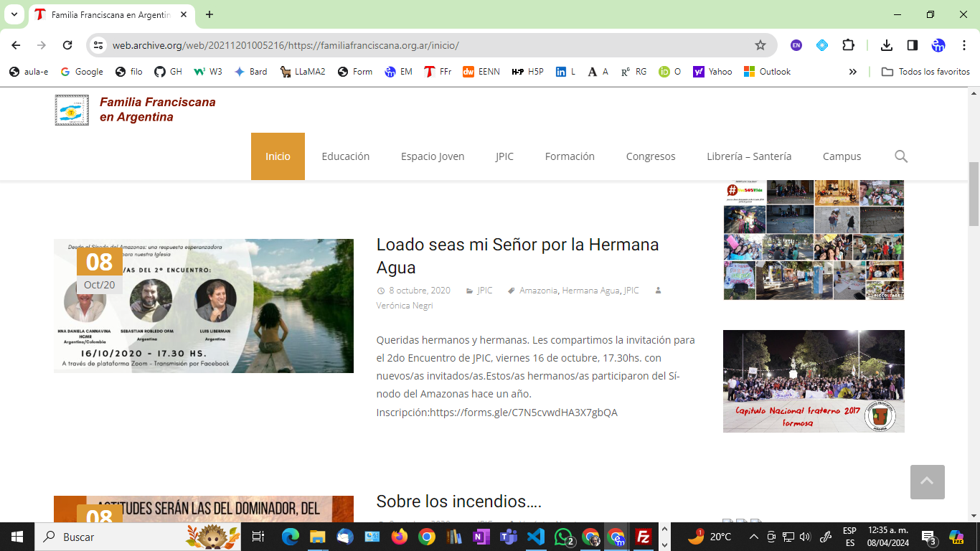Open the Windows Start menu
This screenshot has width=980, height=551.
click(17, 537)
